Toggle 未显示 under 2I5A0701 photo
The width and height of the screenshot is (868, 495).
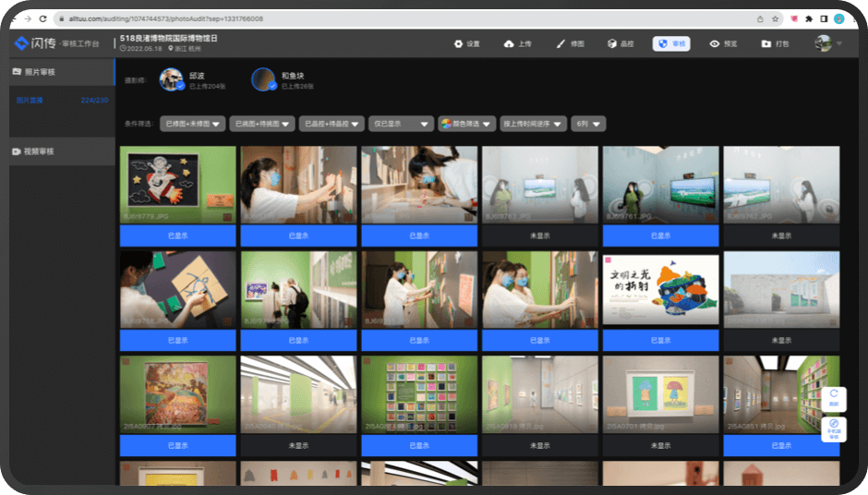pos(660,445)
